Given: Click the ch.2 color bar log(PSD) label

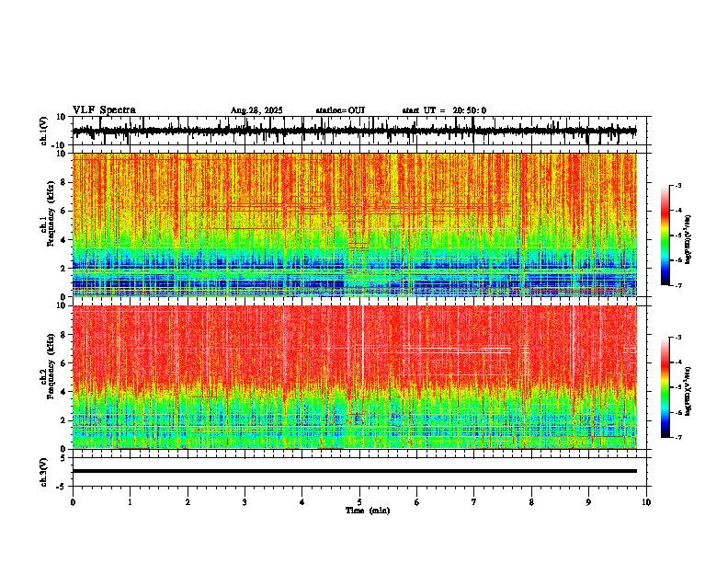Looking at the screenshot, I should pyautogui.click(x=688, y=391).
